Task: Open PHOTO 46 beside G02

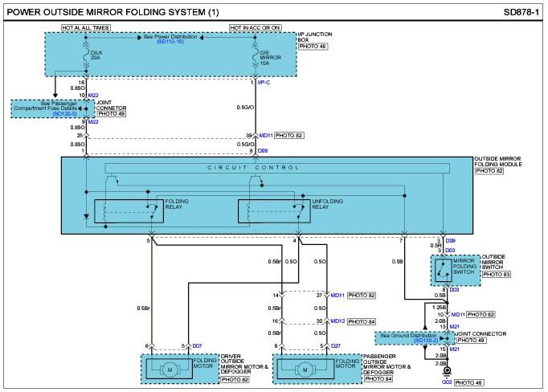Action: (469, 382)
